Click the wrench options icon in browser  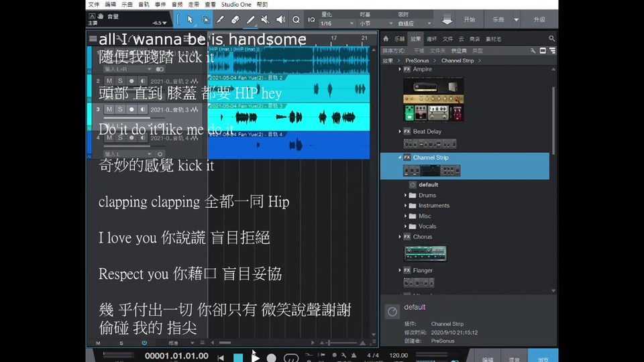pos(533,50)
